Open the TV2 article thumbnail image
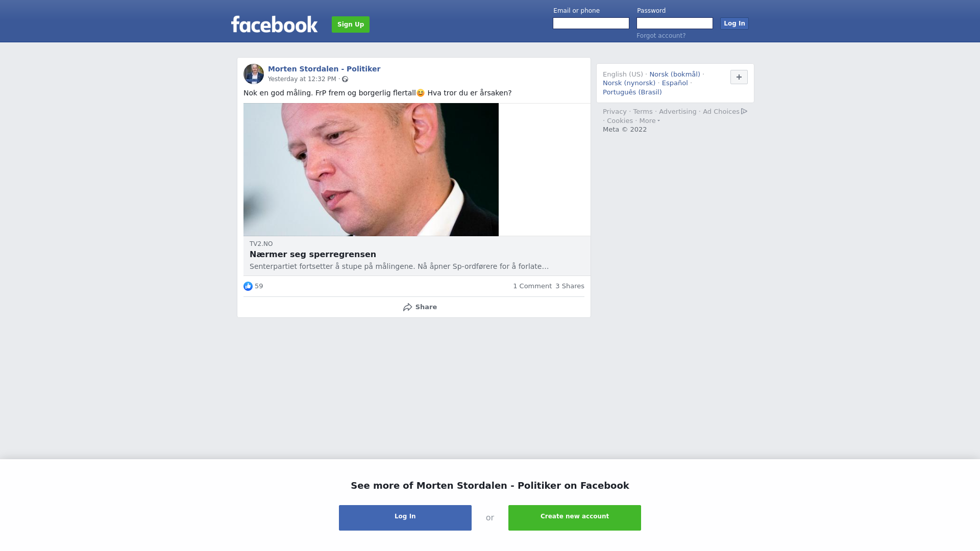980x551 pixels. coord(371,169)
